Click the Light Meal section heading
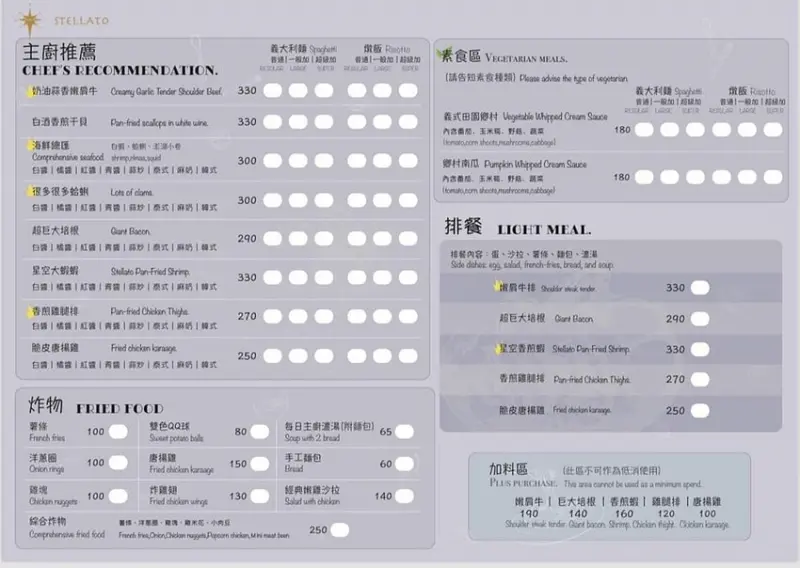800x568 pixels. (518, 229)
